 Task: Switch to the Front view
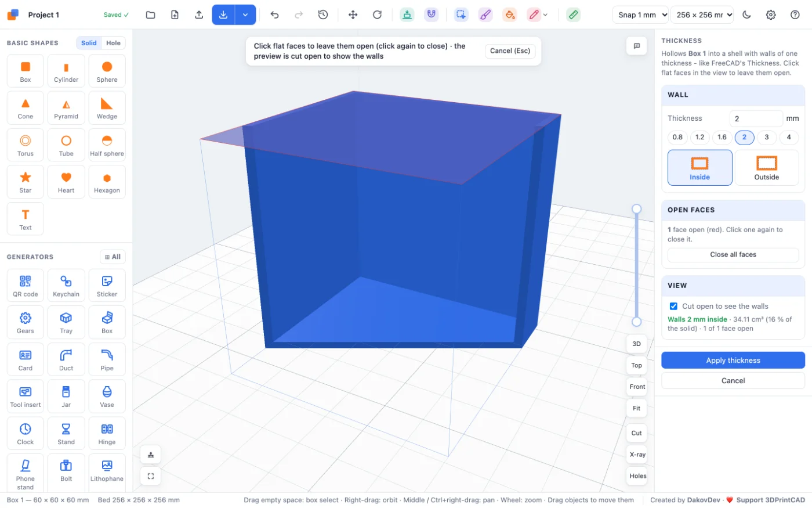(x=636, y=387)
